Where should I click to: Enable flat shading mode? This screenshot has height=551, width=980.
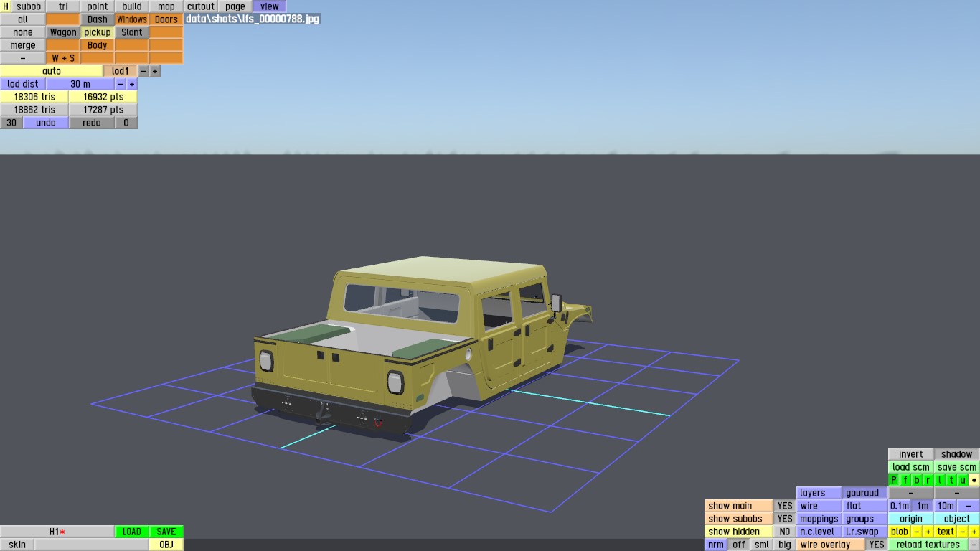(865, 506)
